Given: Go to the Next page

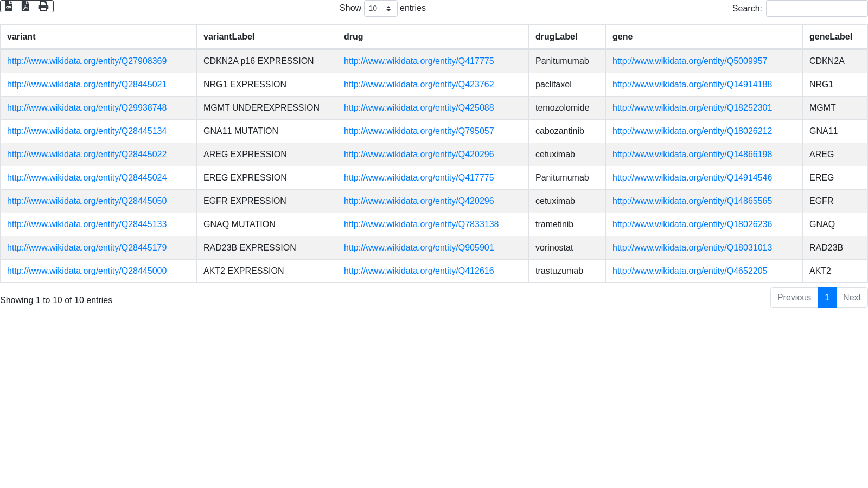Looking at the screenshot, I should 852,297.
